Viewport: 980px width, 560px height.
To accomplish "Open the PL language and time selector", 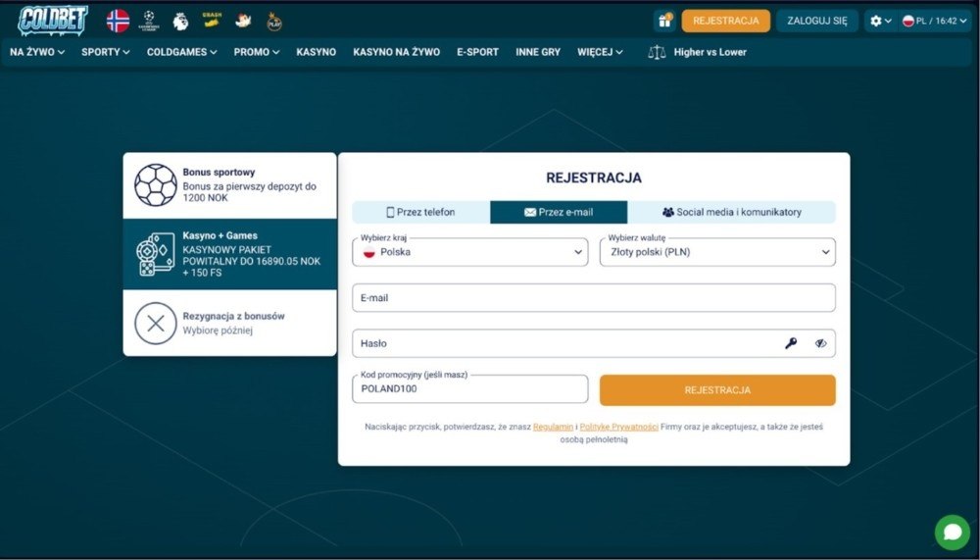I will [934, 21].
